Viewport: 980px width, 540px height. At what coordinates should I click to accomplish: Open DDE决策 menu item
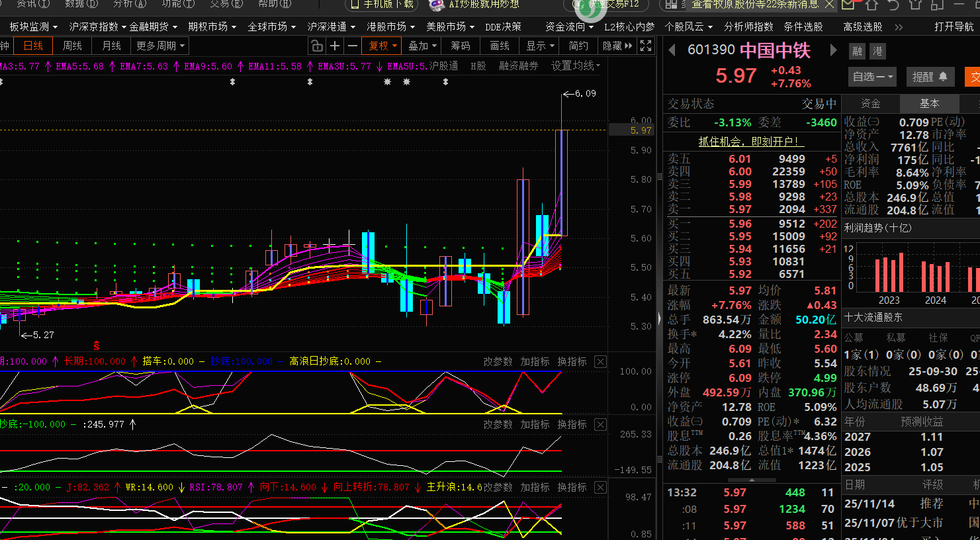pyautogui.click(x=503, y=27)
